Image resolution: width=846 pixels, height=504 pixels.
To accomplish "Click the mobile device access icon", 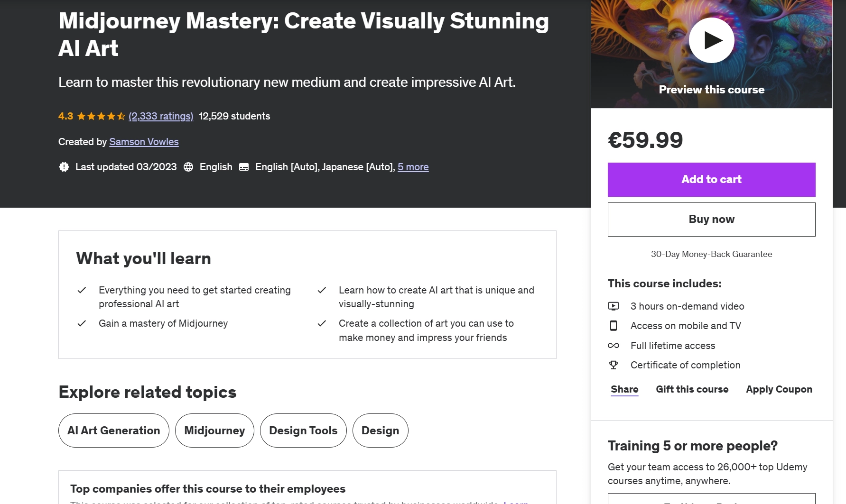I will click(x=614, y=326).
